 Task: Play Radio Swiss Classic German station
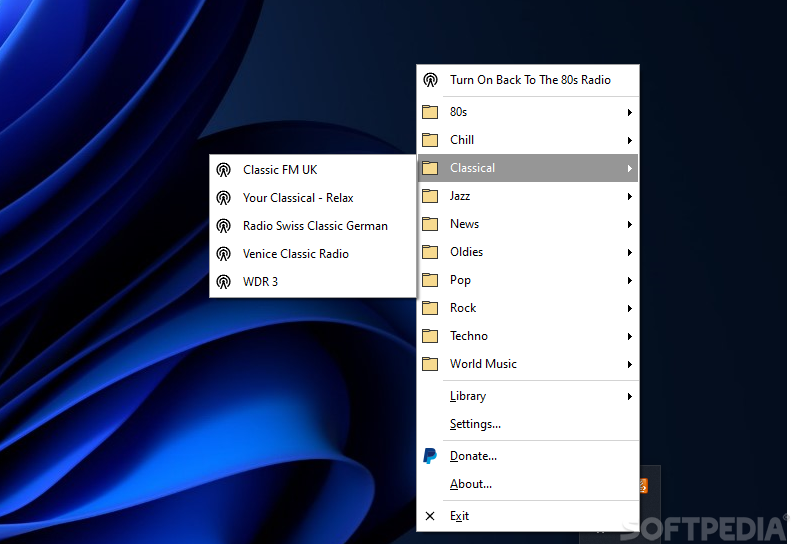coord(313,226)
